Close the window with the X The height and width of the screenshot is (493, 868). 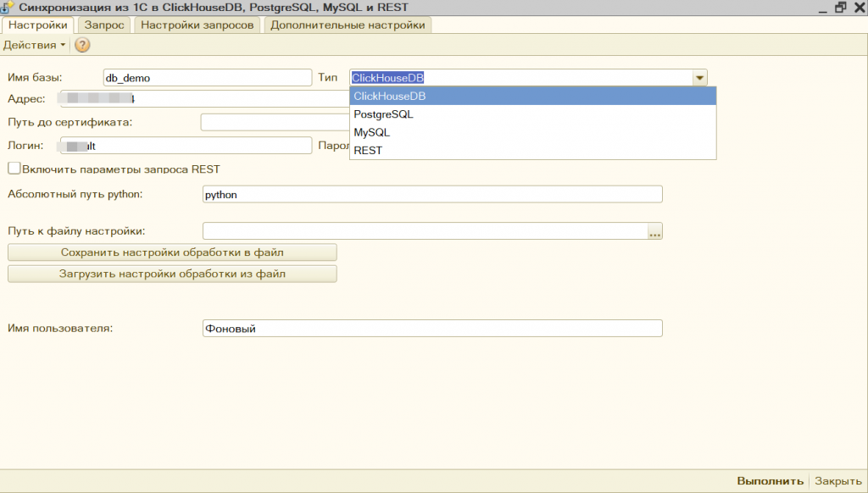coord(860,7)
